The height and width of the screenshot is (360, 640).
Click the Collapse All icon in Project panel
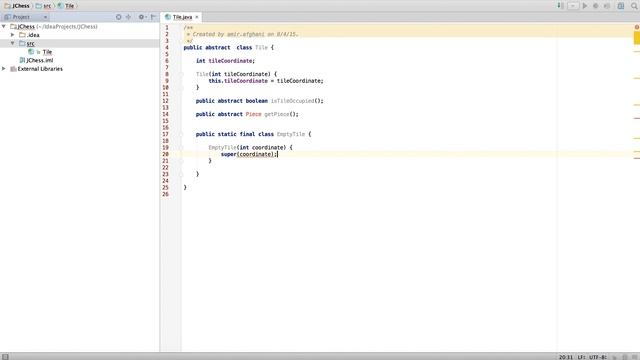pyautogui.click(x=129, y=17)
